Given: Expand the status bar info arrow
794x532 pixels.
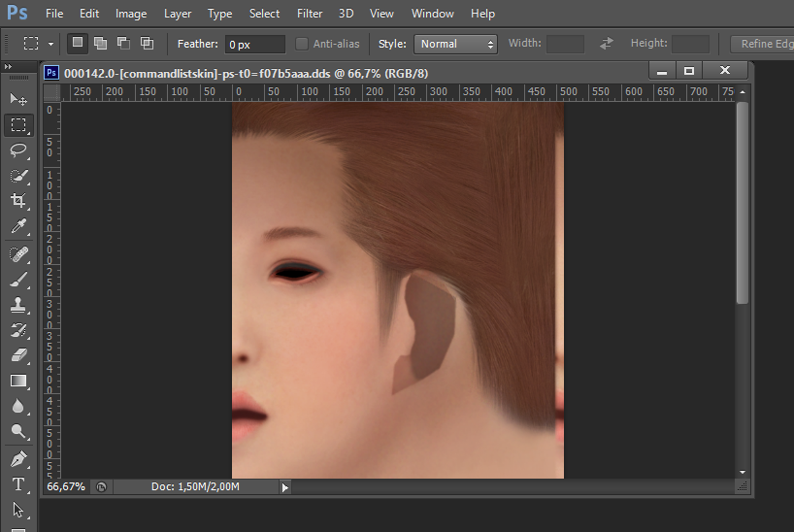Looking at the screenshot, I should tap(285, 487).
